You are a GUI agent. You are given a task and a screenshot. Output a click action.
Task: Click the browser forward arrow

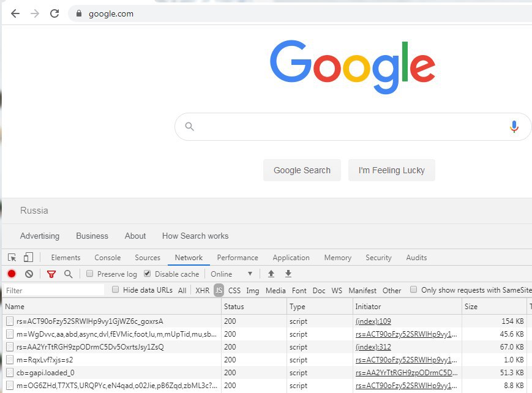pos(35,13)
